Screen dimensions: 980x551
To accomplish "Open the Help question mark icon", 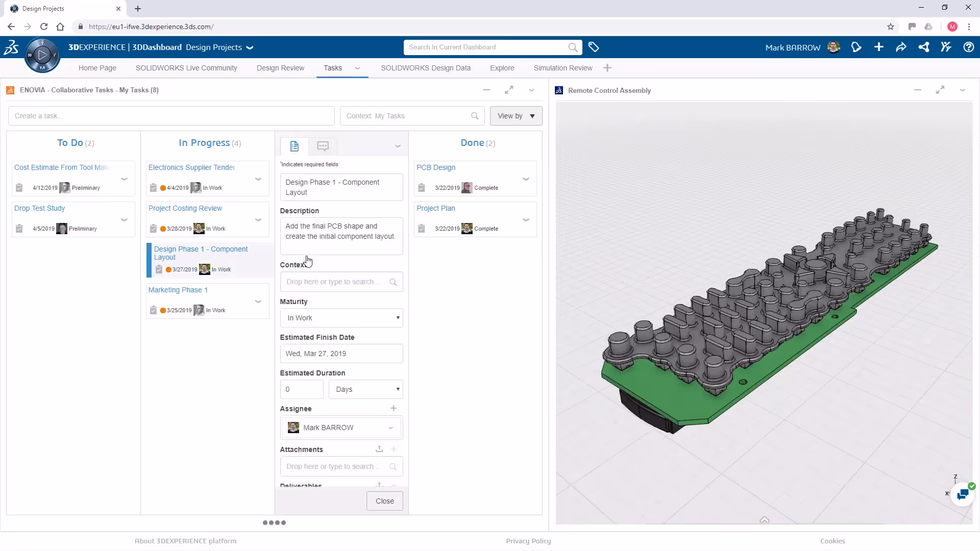I will (968, 47).
